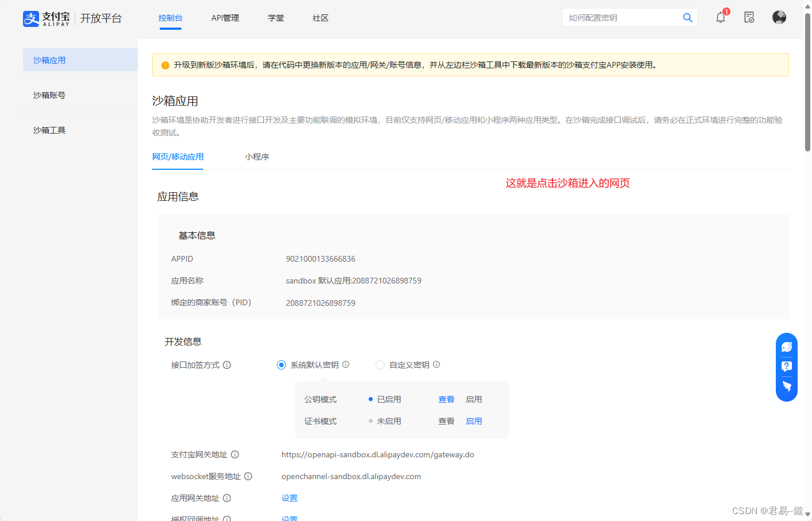This screenshot has width=812, height=521.
Task: Click info icon next to 应用网关地址
Action: (227, 498)
